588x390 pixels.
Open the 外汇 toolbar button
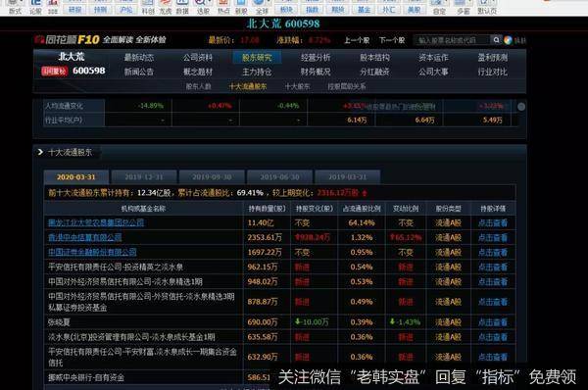coord(389,9)
